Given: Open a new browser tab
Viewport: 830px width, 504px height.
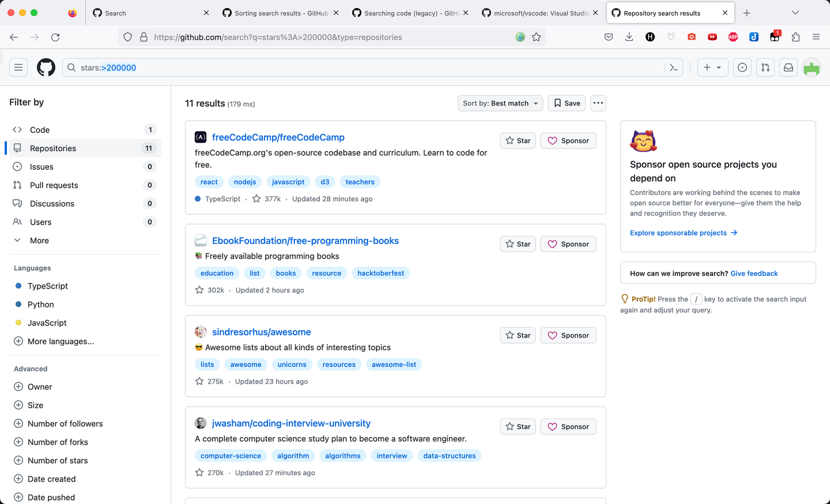Looking at the screenshot, I should pyautogui.click(x=747, y=13).
